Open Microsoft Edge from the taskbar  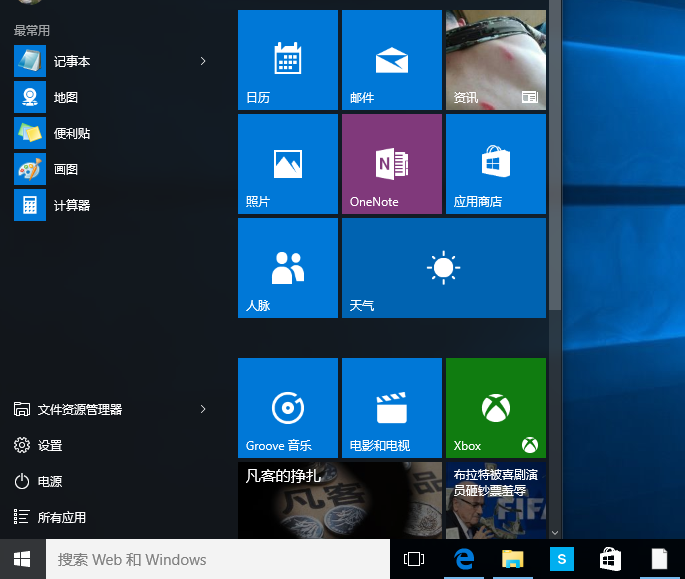coord(464,559)
